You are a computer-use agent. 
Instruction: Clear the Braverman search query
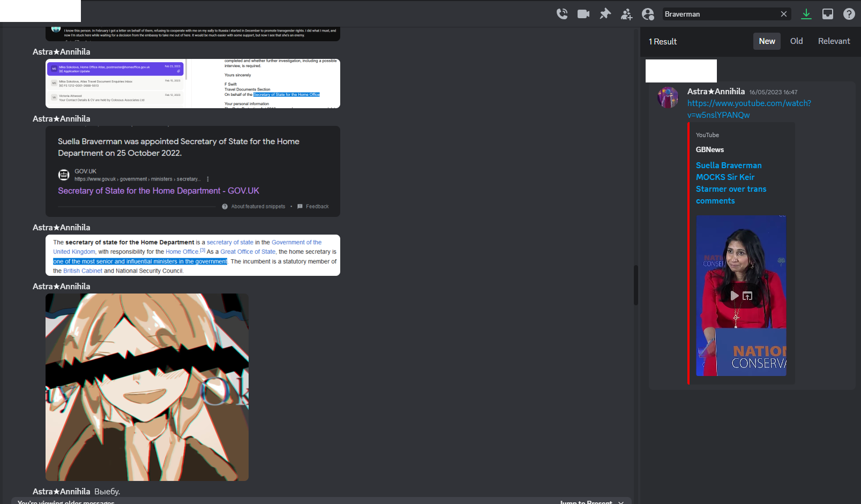pos(784,14)
